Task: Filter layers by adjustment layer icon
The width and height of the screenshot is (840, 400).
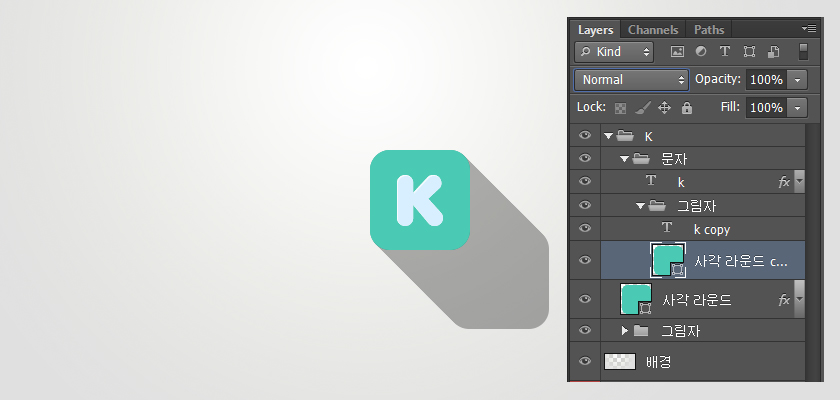Action: [701, 51]
